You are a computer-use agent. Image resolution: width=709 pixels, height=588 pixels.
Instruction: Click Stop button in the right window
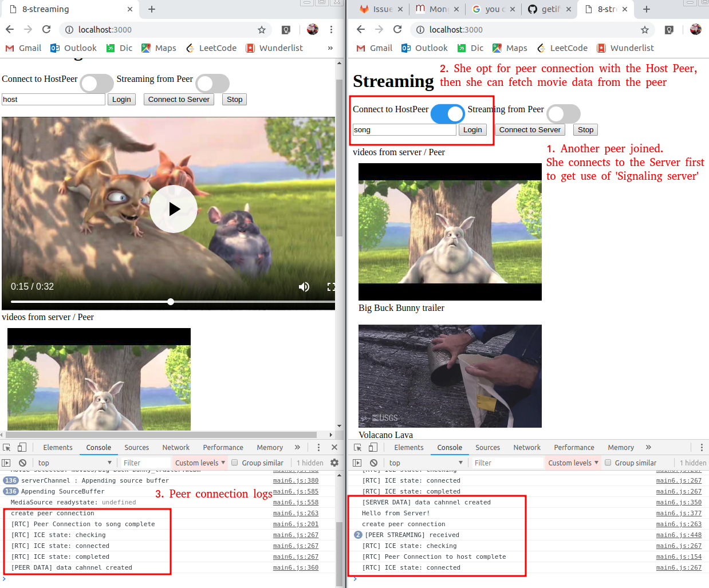click(x=585, y=129)
